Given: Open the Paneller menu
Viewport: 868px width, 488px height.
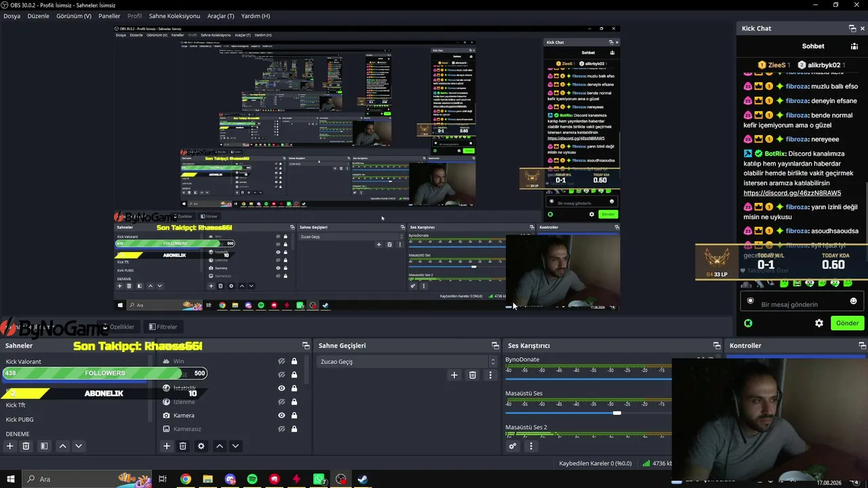Looking at the screenshot, I should point(109,16).
